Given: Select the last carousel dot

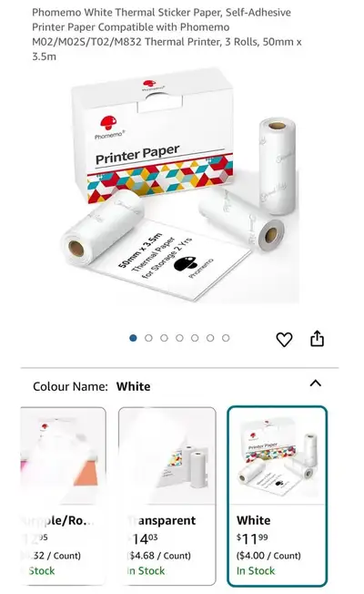Looking at the screenshot, I should [226, 338].
